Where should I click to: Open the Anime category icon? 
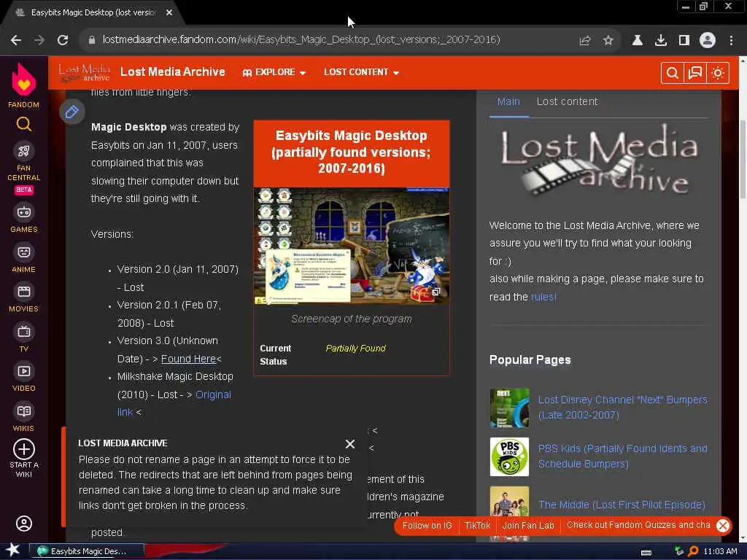24,252
